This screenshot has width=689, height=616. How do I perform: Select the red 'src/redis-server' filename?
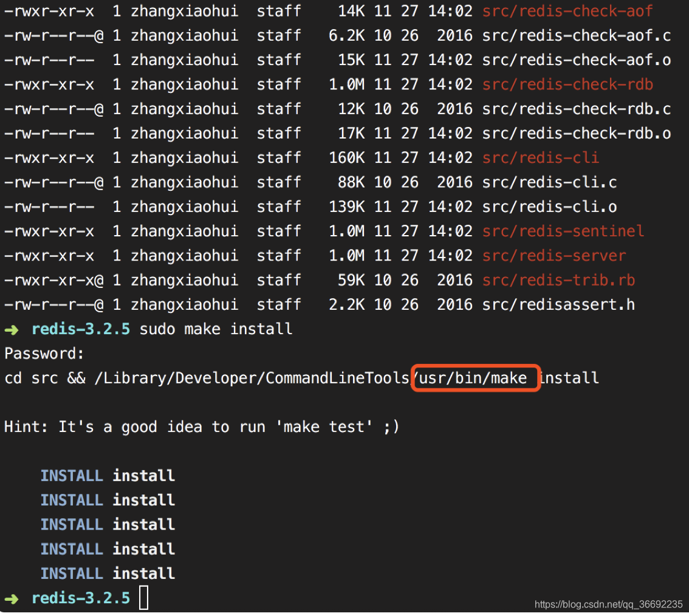(554, 256)
